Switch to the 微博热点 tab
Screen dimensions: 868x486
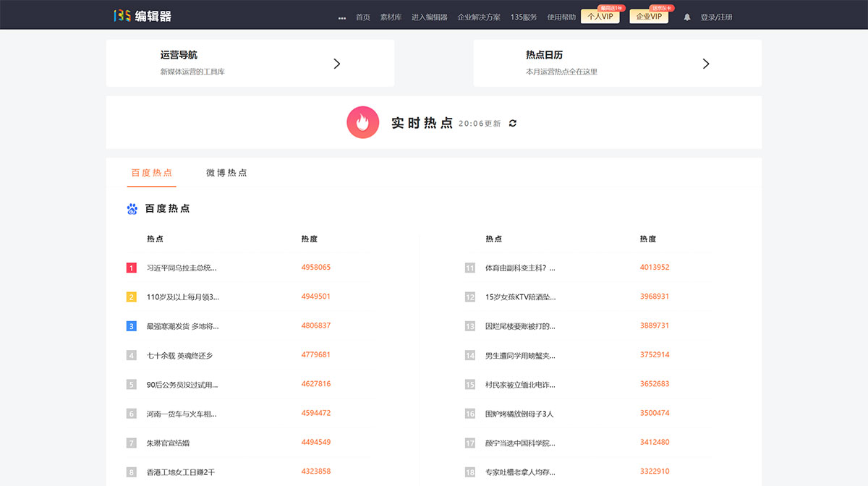pyautogui.click(x=226, y=173)
